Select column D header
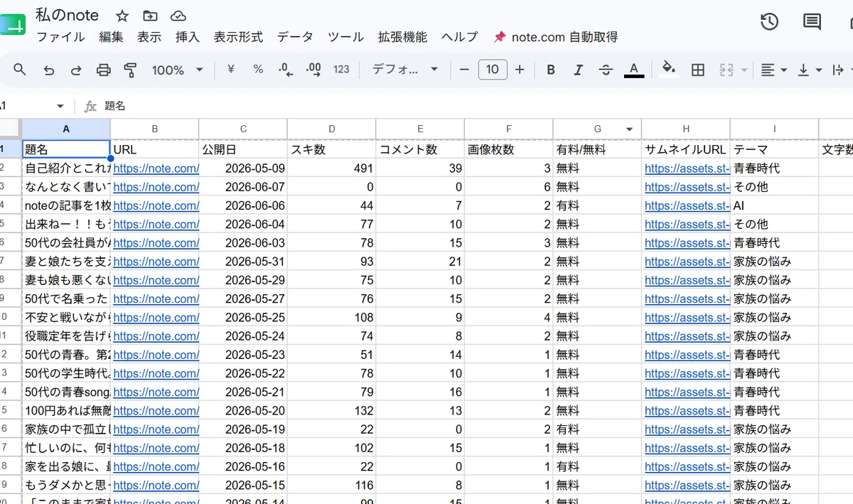Image resolution: width=853 pixels, height=504 pixels. 331,129
